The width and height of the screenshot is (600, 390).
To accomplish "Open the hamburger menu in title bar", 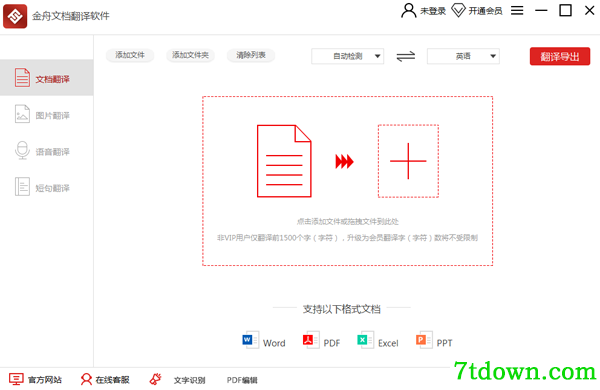I will [x=517, y=11].
